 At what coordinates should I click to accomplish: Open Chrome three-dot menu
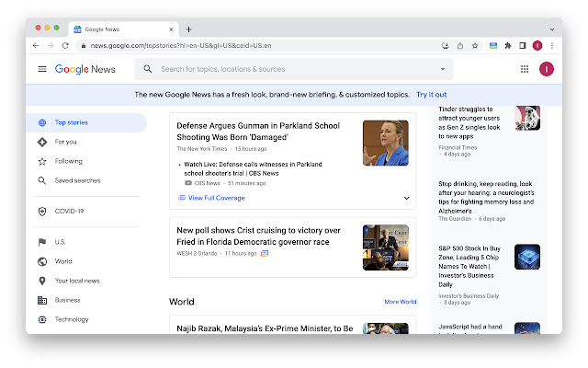click(x=552, y=45)
